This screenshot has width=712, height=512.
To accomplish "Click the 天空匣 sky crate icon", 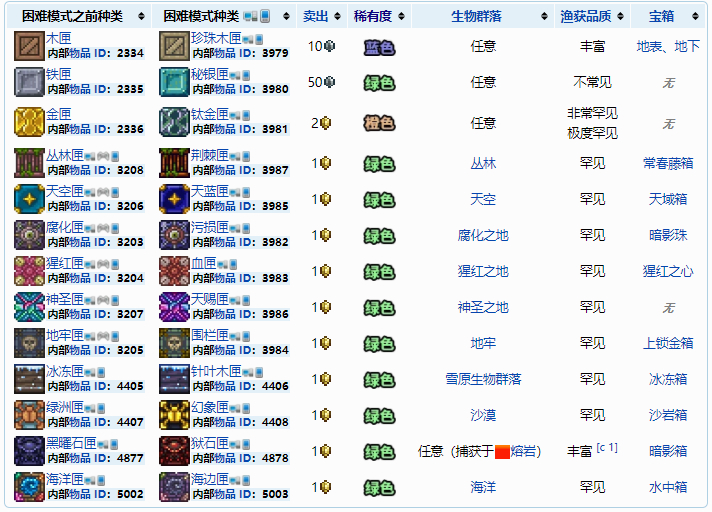I will (29, 199).
